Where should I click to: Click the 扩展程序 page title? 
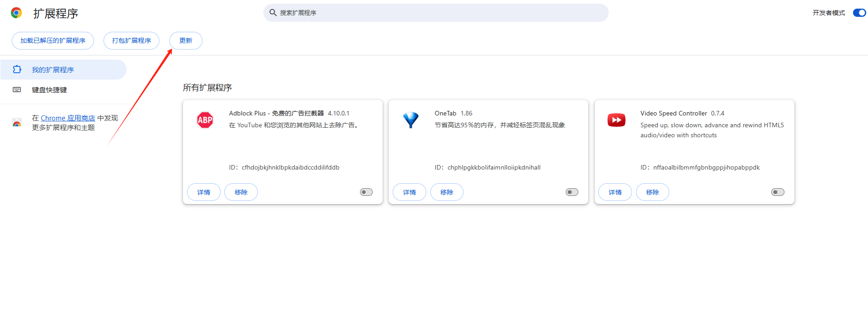click(56, 14)
